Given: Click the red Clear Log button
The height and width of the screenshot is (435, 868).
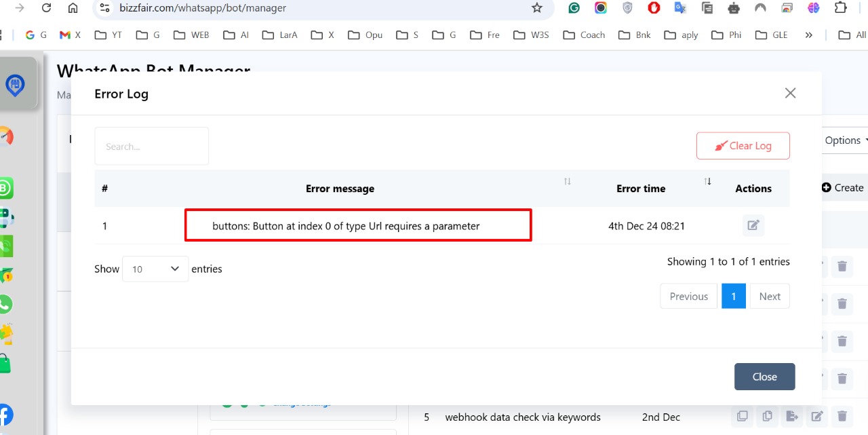Looking at the screenshot, I should coord(743,146).
